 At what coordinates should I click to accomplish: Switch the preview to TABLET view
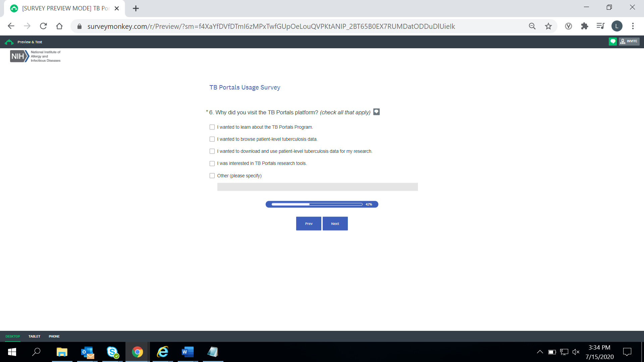click(x=34, y=336)
